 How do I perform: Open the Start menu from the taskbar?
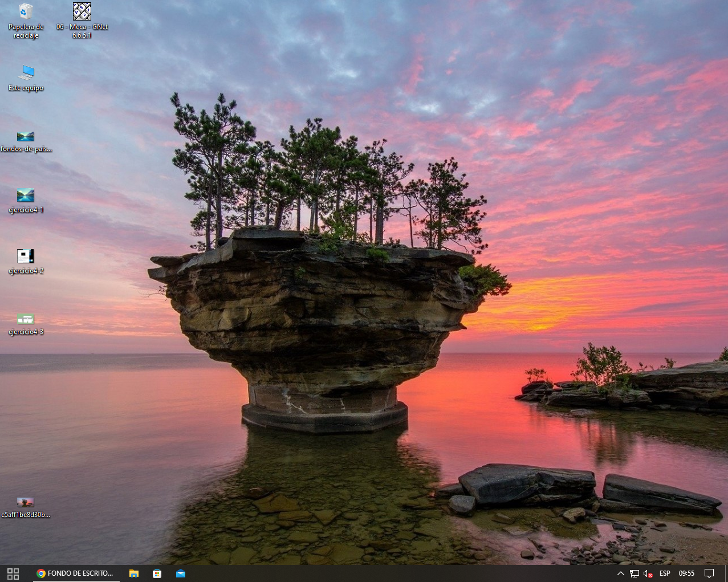point(13,573)
